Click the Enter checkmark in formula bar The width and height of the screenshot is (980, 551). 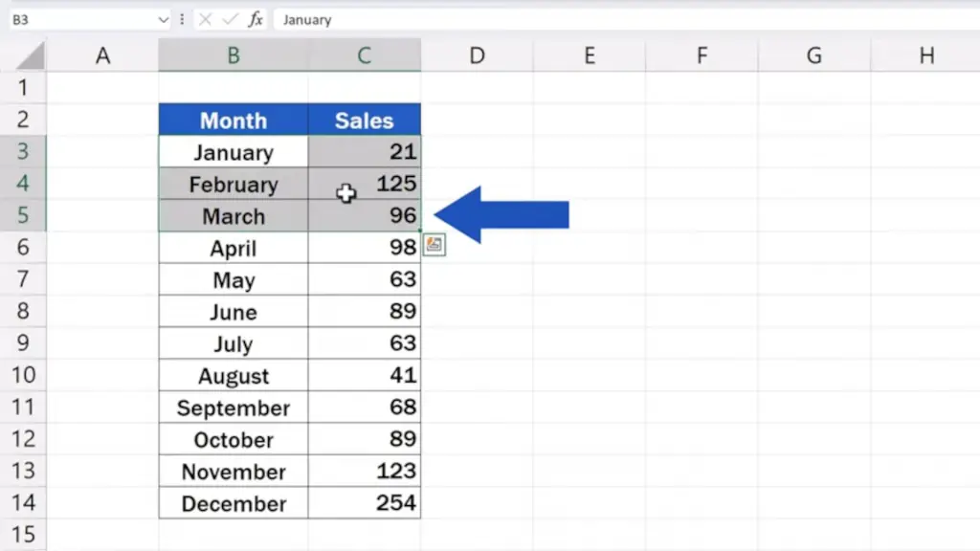click(230, 19)
